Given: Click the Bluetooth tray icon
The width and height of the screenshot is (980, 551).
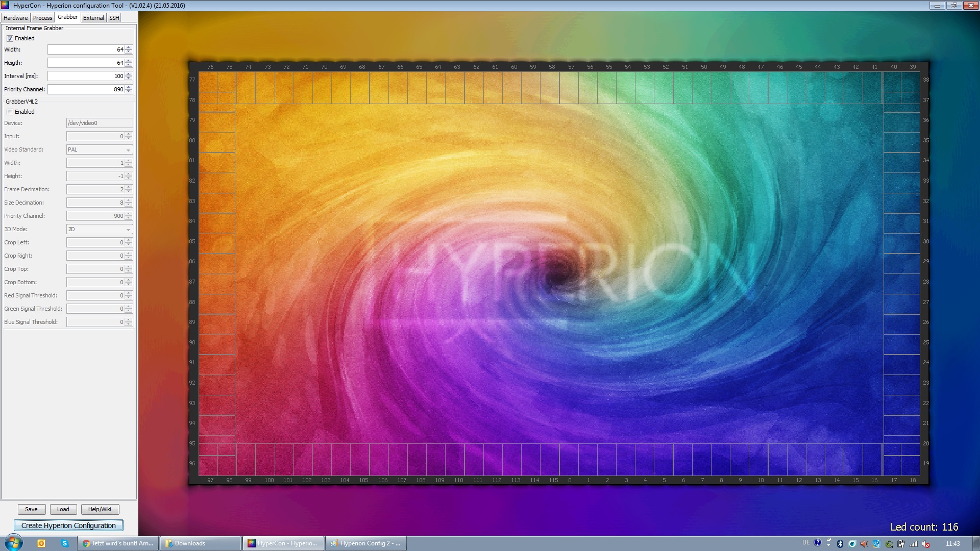Looking at the screenshot, I should pos(840,544).
